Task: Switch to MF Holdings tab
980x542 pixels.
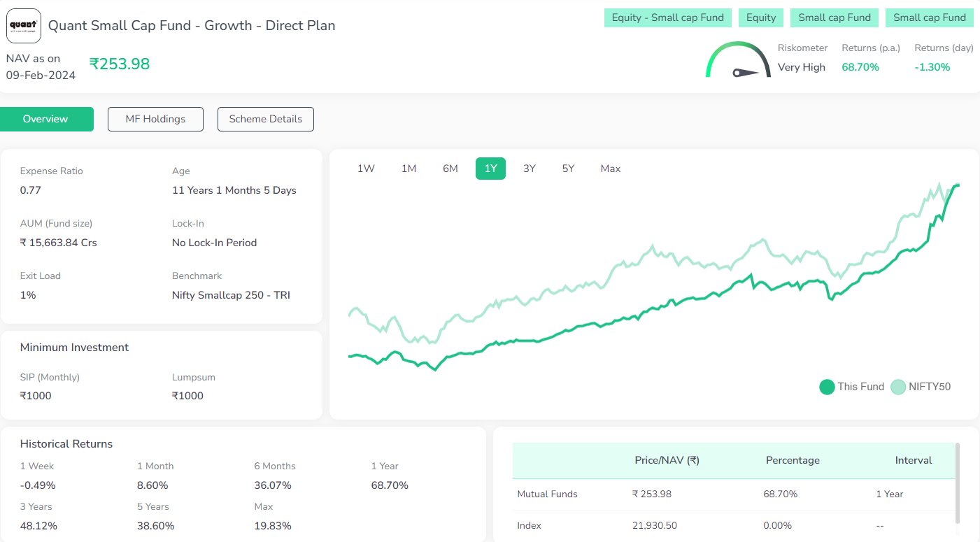Action: 155,119
